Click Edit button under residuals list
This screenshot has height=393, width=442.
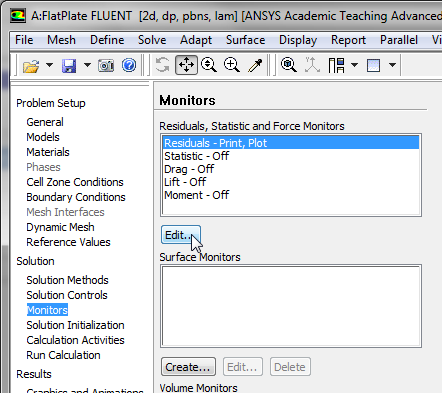click(x=181, y=235)
